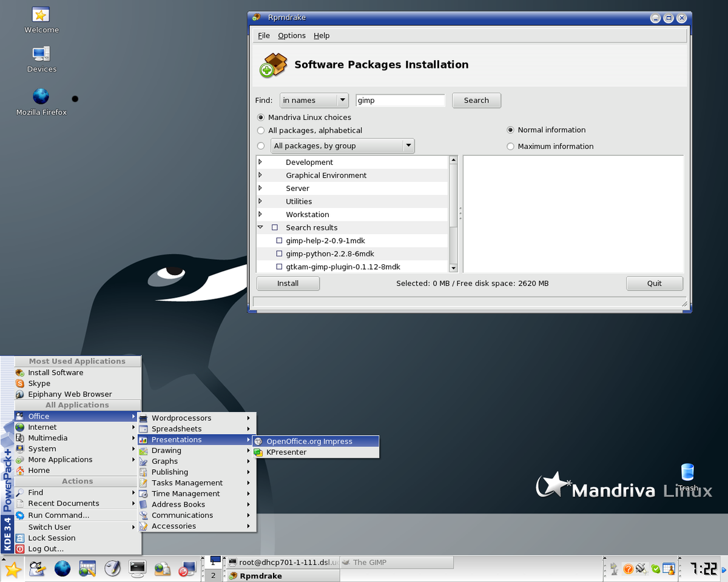Image resolution: width=728 pixels, height=582 pixels.
Task: Select the All packages, by group radio button
Action: pyautogui.click(x=261, y=145)
